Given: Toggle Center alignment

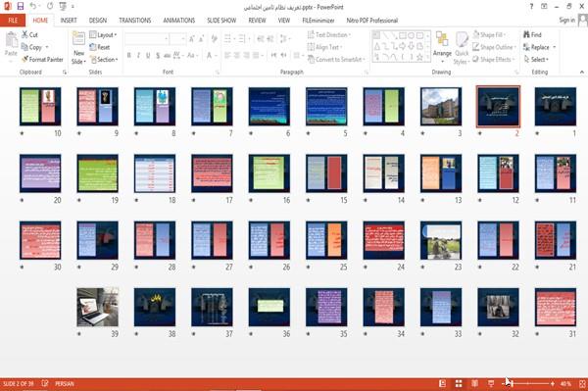Looking at the screenshot, I should point(236,56).
